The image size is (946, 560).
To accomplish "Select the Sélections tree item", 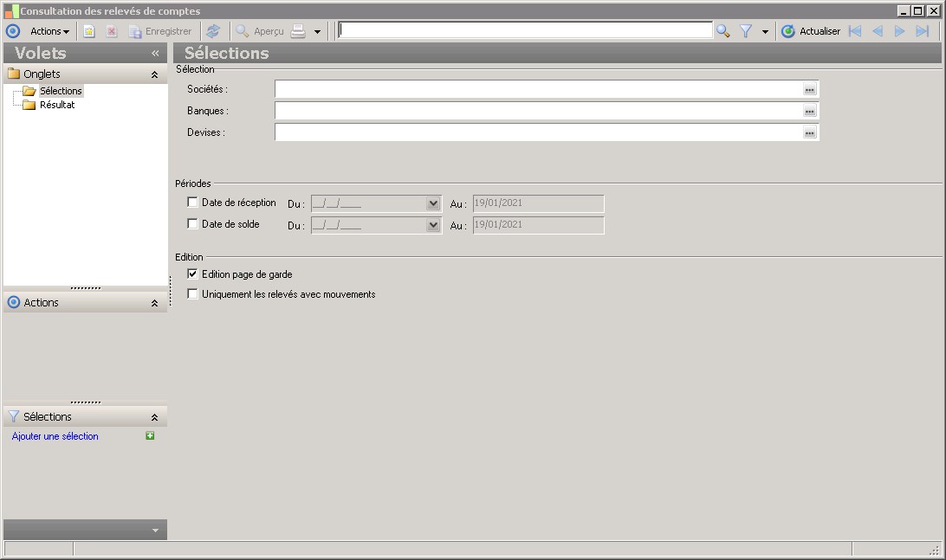I will point(61,91).
